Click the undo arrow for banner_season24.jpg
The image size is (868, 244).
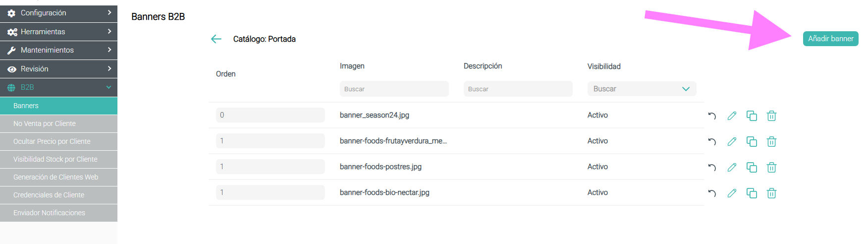[x=712, y=116]
